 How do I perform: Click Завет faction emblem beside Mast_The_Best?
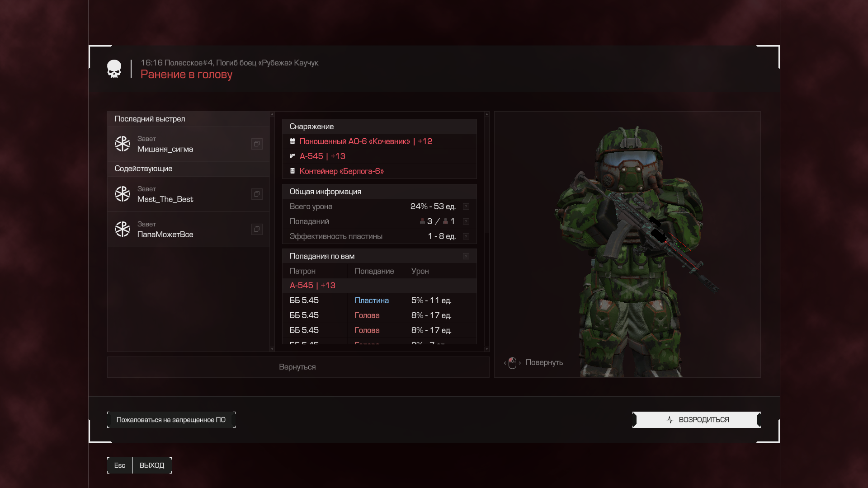pyautogui.click(x=122, y=194)
